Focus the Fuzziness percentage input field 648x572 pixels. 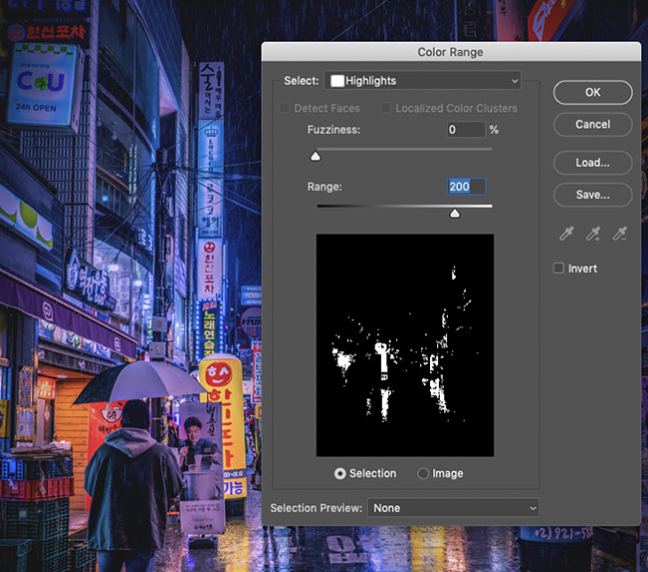[x=466, y=130]
